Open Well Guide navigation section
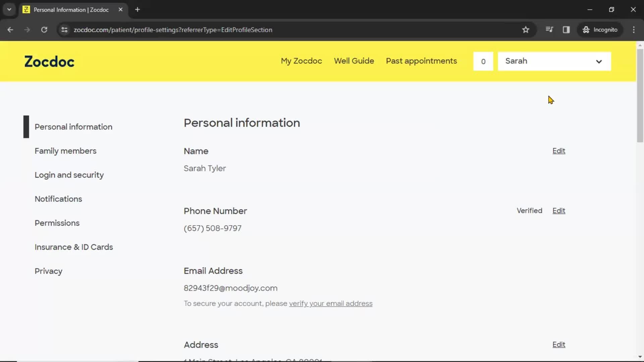This screenshot has width=644, height=362. coord(354,61)
